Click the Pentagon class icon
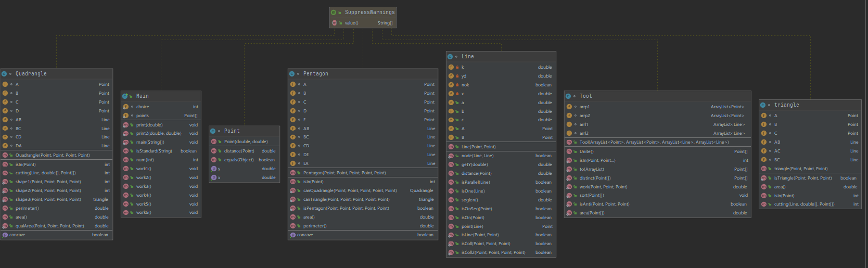The height and width of the screenshot is (268, 868). [x=292, y=74]
